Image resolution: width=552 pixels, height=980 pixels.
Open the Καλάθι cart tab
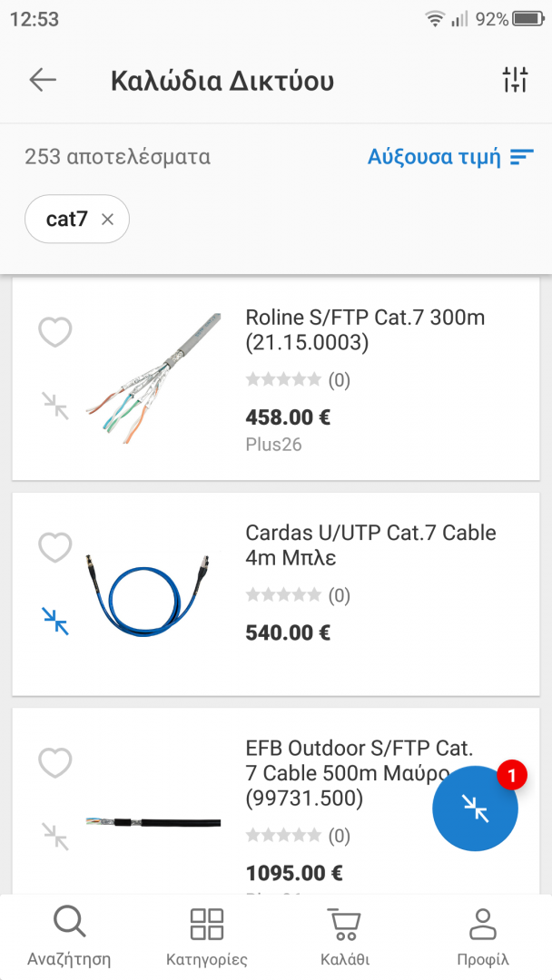345,936
